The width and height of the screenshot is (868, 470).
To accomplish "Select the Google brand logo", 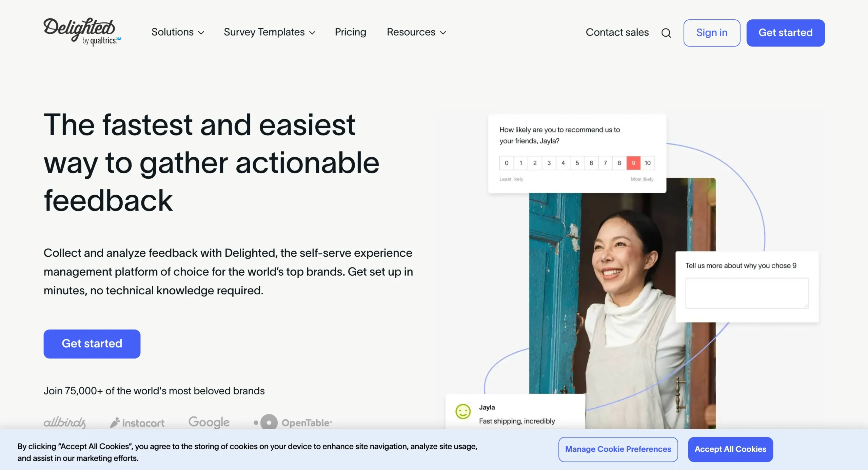I will 209,422.
